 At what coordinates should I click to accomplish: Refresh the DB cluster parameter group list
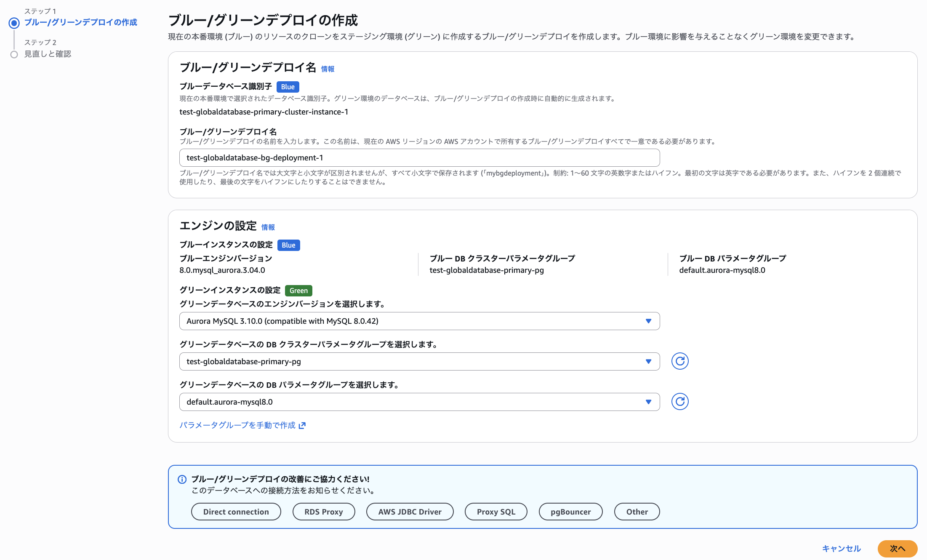click(x=679, y=361)
